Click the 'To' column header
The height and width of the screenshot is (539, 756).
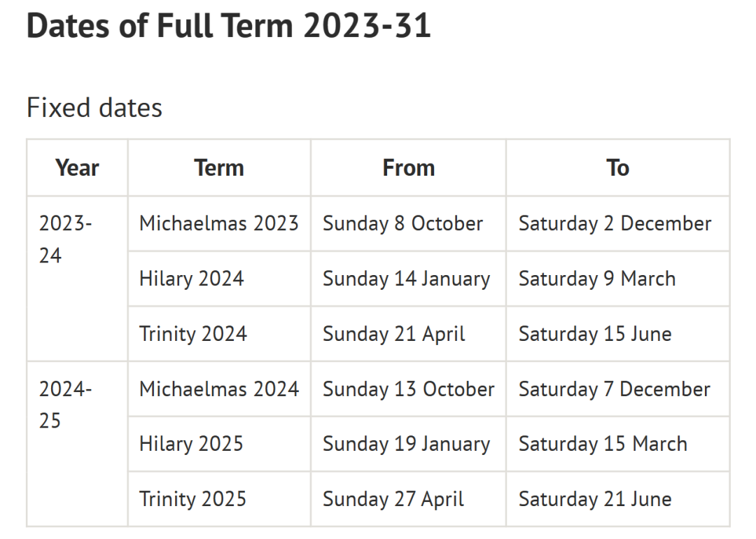pyautogui.click(x=617, y=168)
